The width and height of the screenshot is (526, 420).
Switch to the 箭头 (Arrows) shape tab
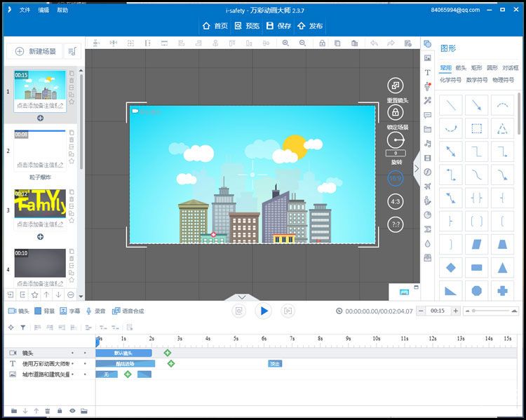click(461, 68)
